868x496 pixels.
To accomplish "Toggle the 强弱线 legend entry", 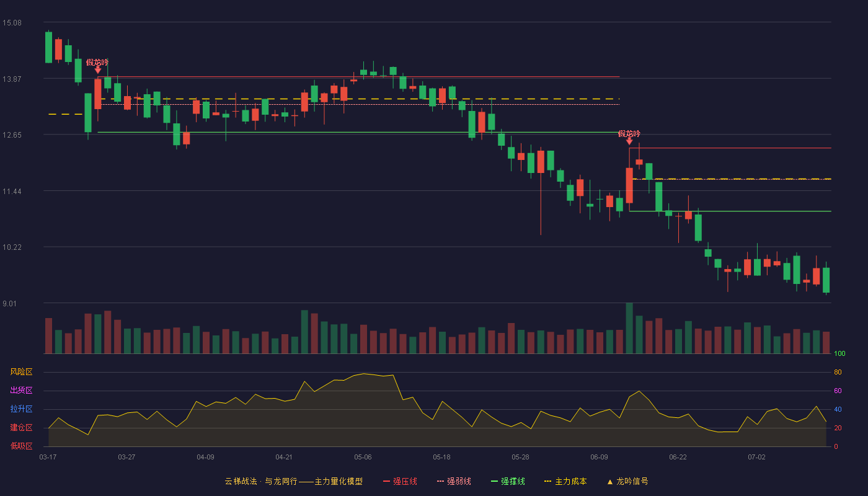I will coord(454,481).
